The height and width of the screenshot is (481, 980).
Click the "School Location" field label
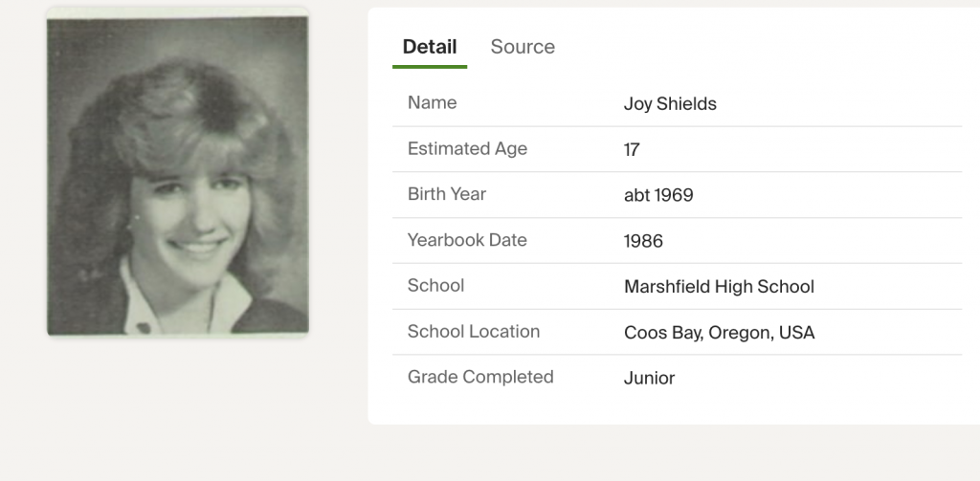pos(474,331)
